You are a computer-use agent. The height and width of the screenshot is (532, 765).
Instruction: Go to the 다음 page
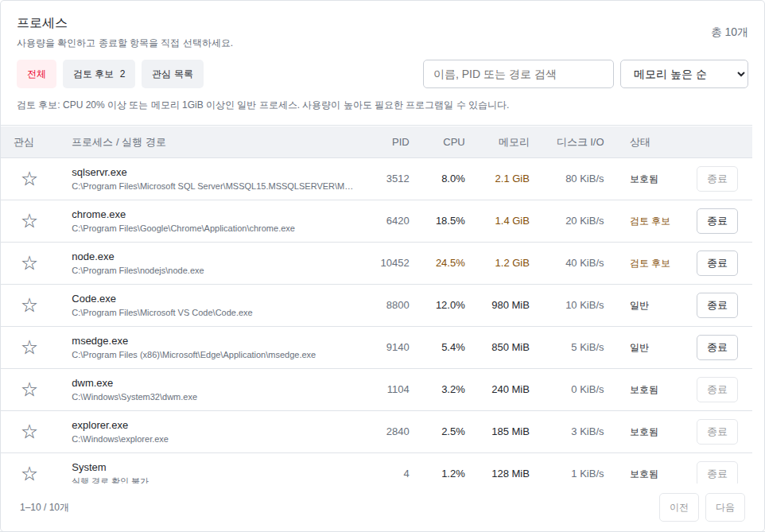click(725, 507)
